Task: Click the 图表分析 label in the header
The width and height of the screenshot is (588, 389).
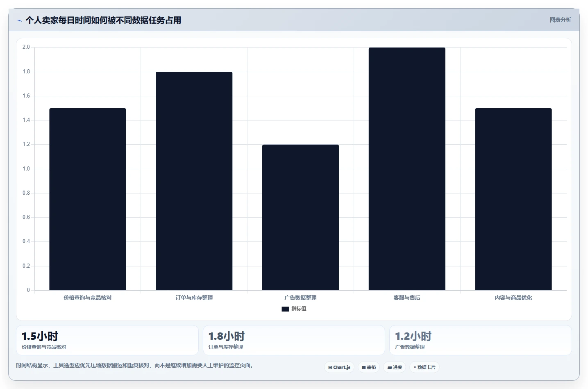Action: tap(560, 20)
